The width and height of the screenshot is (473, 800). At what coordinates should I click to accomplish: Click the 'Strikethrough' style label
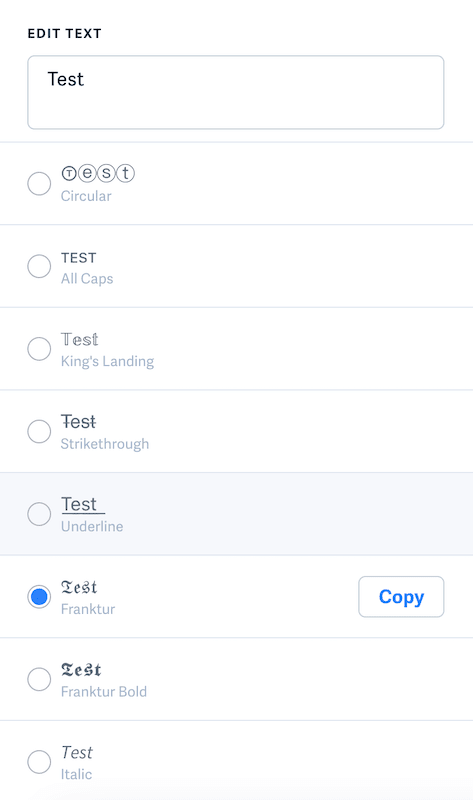(105, 444)
